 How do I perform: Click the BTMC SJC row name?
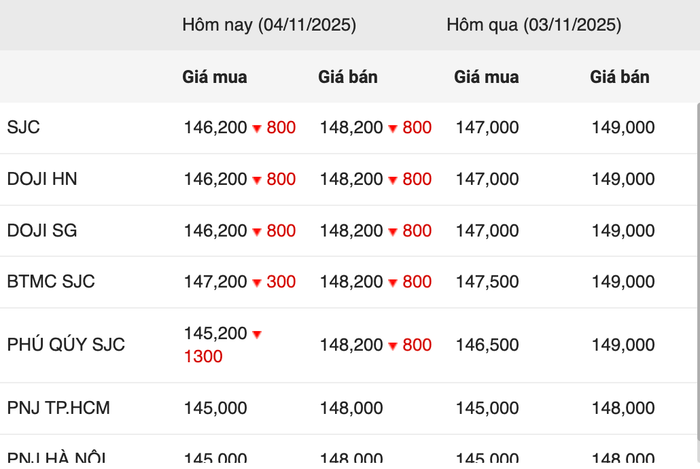[x=51, y=282]
